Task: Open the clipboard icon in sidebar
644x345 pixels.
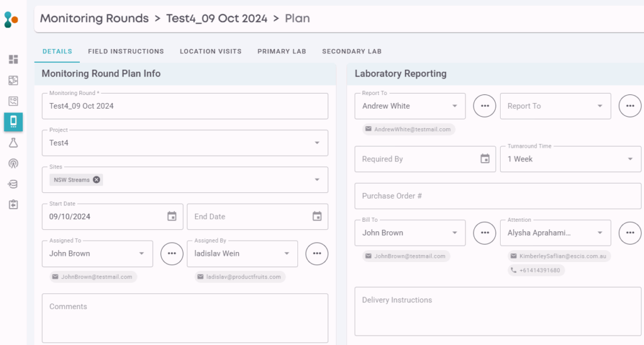Action: [x=13, y=205]
